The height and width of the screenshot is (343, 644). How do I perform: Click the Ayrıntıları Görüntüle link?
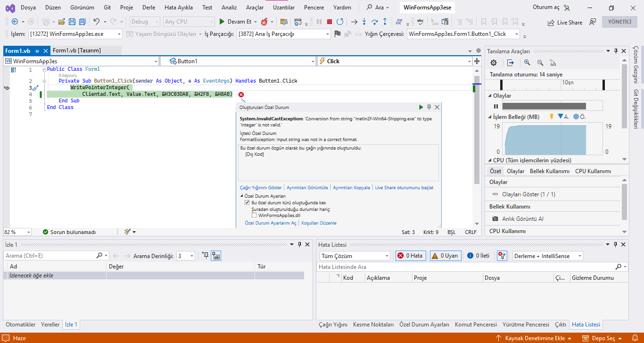[x=307, y=188]
